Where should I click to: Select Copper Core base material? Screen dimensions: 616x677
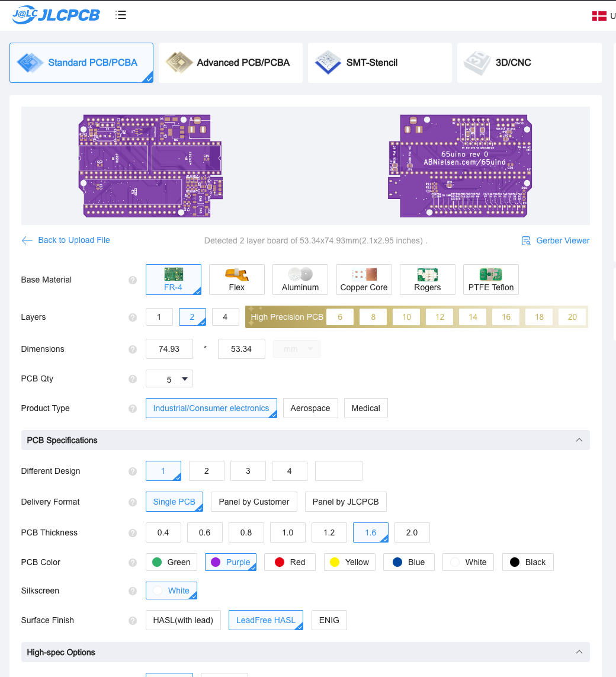pos(364,280)
